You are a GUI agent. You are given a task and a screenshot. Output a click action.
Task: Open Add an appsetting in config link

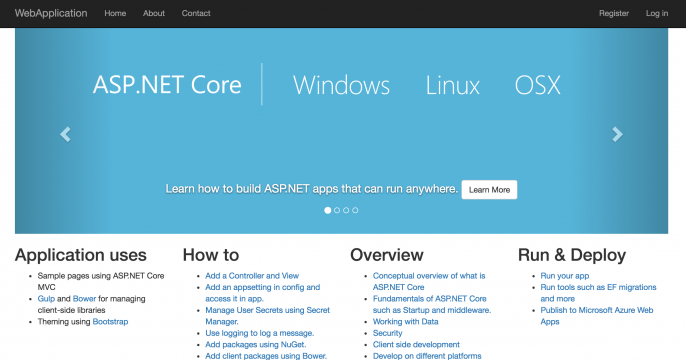262,293
